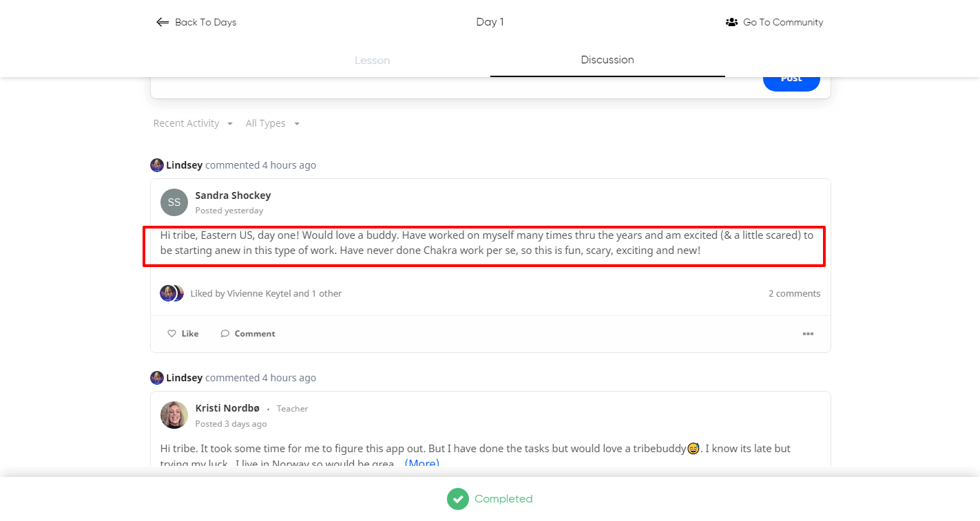This screenshot has height=521, width=980.
Task: Click the green Completed checkmark icon
Action: tap(457, 499)
